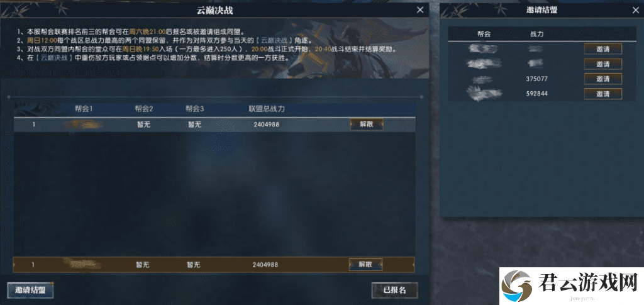Close the 云巅决战 window

point(419,10)
